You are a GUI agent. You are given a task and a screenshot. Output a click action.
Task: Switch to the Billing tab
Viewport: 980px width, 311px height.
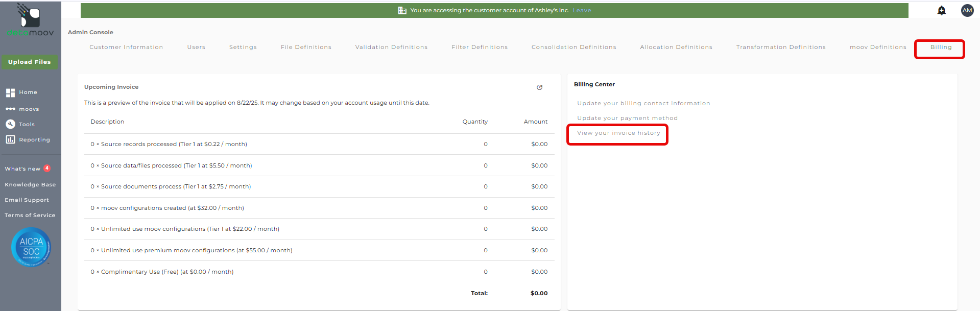(941, 47)
